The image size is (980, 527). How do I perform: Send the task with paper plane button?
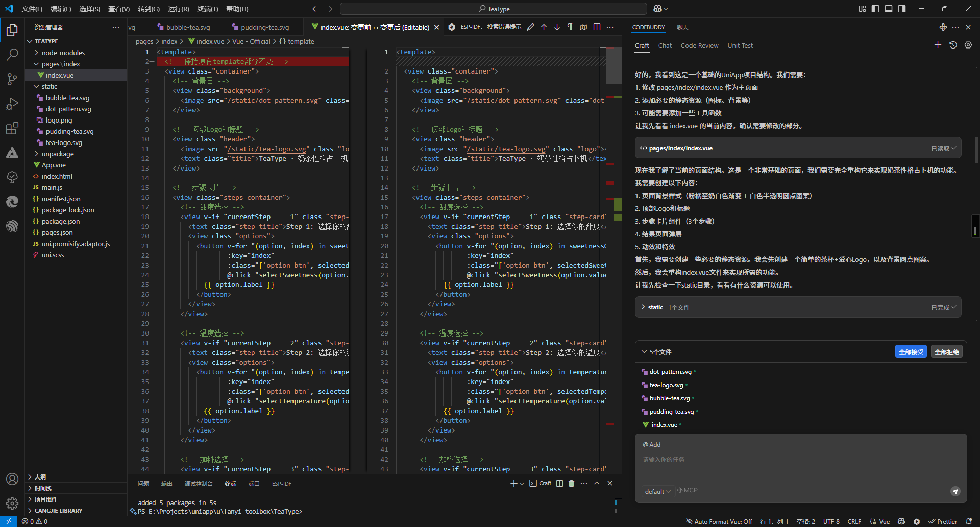[x=955, y=491]
